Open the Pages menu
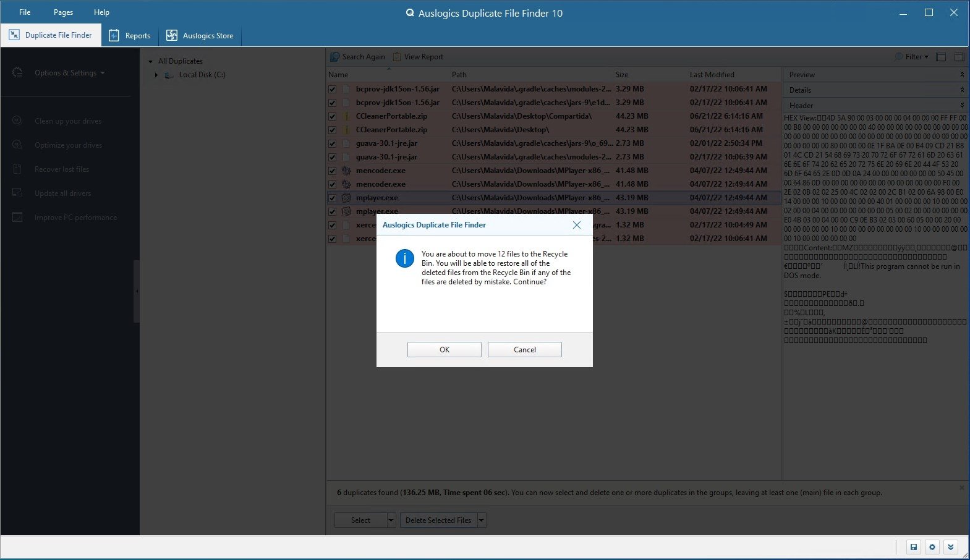Screen dimensions: 970x560 click(x=63, y=12)
